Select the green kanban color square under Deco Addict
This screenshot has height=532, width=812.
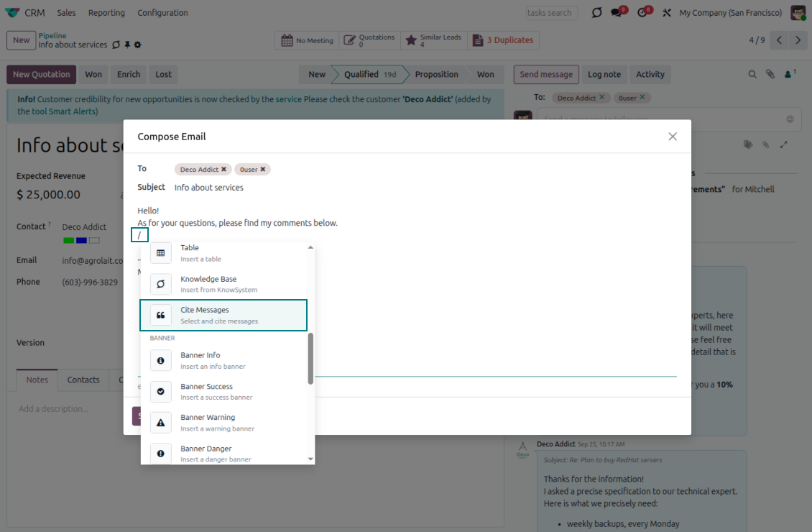(x=68, y=240)
